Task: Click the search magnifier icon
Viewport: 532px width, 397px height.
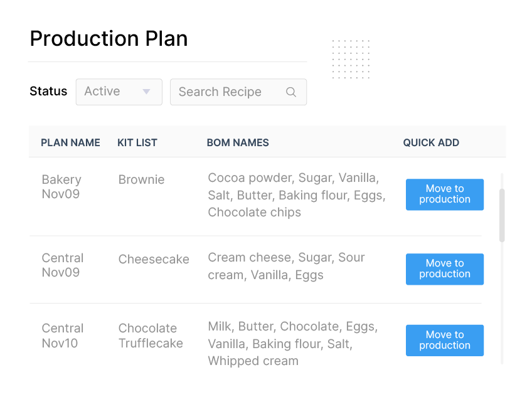Action: [x=291, y=92]
